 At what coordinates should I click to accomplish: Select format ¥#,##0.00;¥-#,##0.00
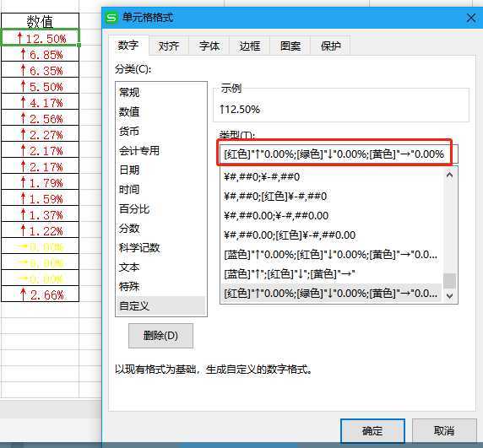(332, 215)
